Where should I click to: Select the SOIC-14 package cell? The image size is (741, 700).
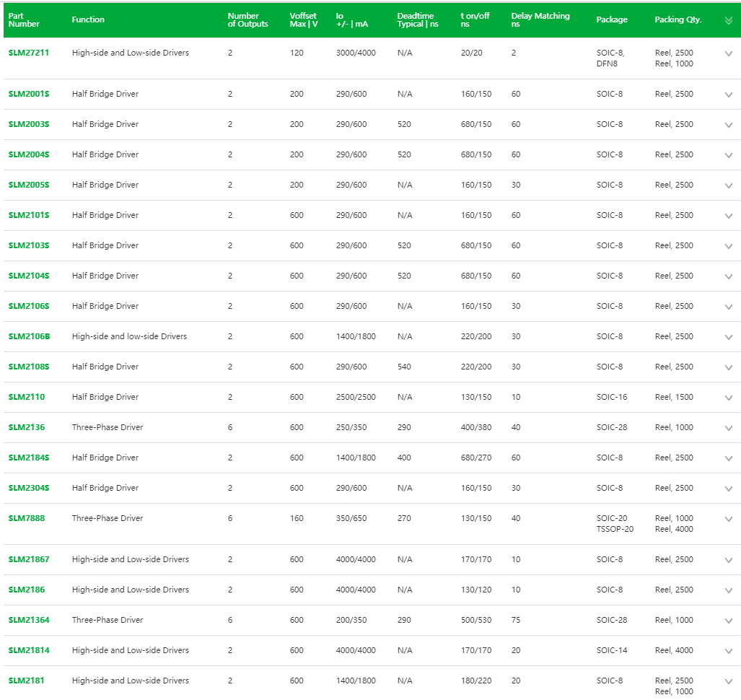612,650
